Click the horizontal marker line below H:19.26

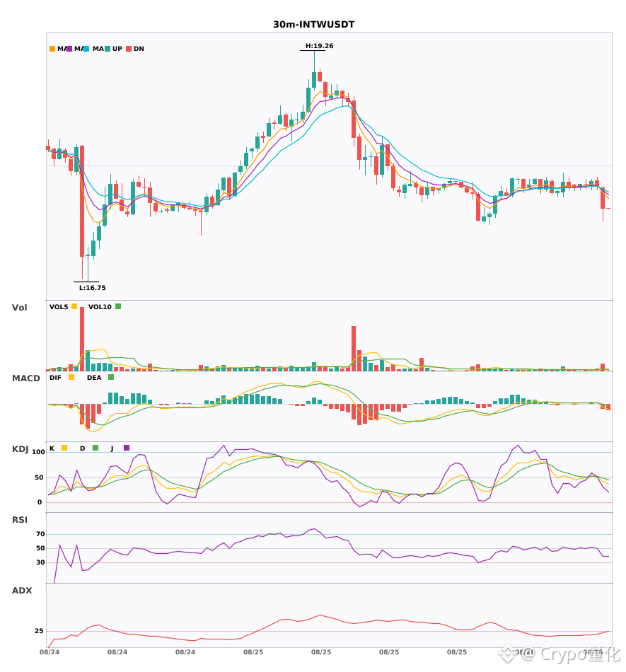click(x=313, y=50)
